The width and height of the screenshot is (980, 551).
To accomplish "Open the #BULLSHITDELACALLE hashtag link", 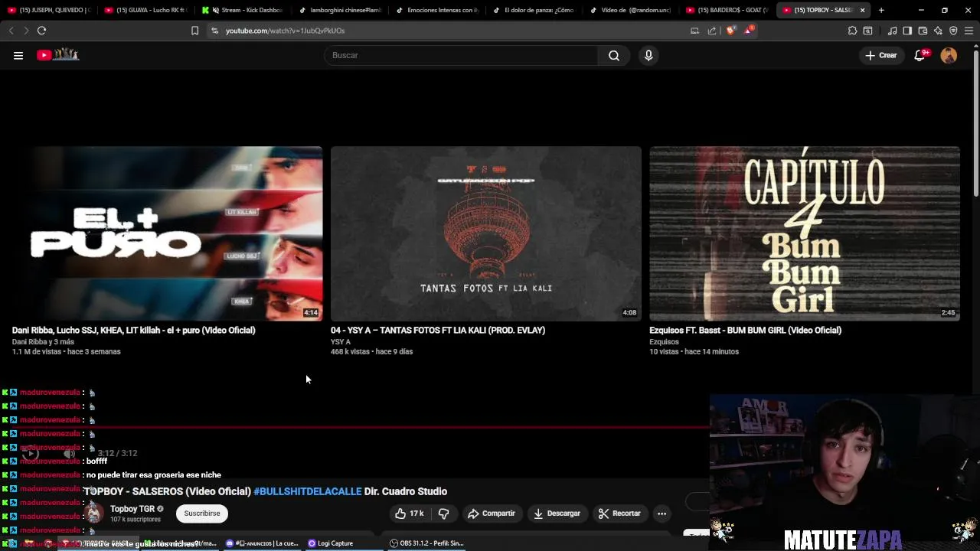I will [307, 491].
